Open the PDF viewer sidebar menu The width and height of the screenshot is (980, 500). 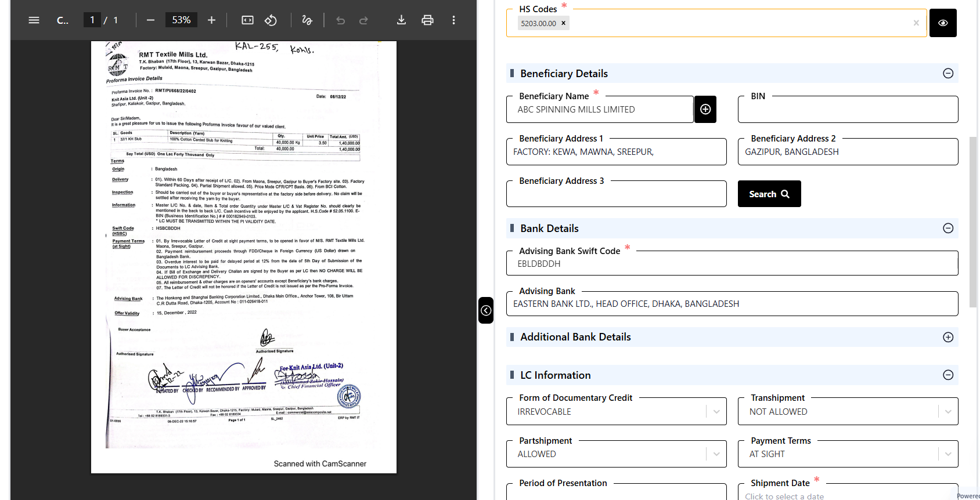34,20
